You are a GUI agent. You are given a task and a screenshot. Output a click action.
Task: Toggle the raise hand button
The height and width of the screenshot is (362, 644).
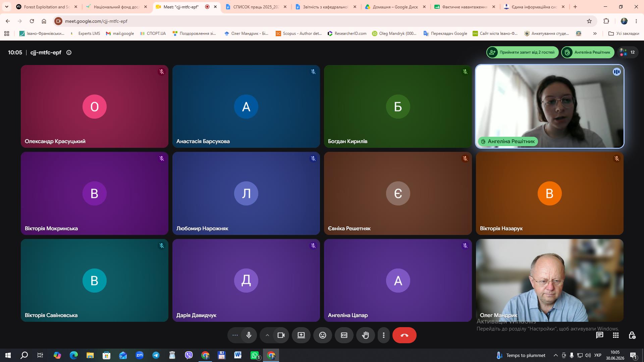366,335
